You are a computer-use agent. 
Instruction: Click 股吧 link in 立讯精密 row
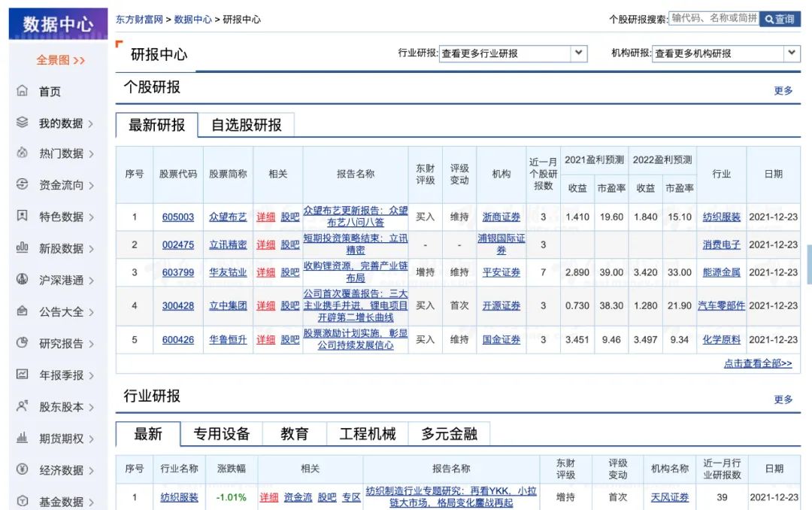pyautogui.click(x=290, y=244)
